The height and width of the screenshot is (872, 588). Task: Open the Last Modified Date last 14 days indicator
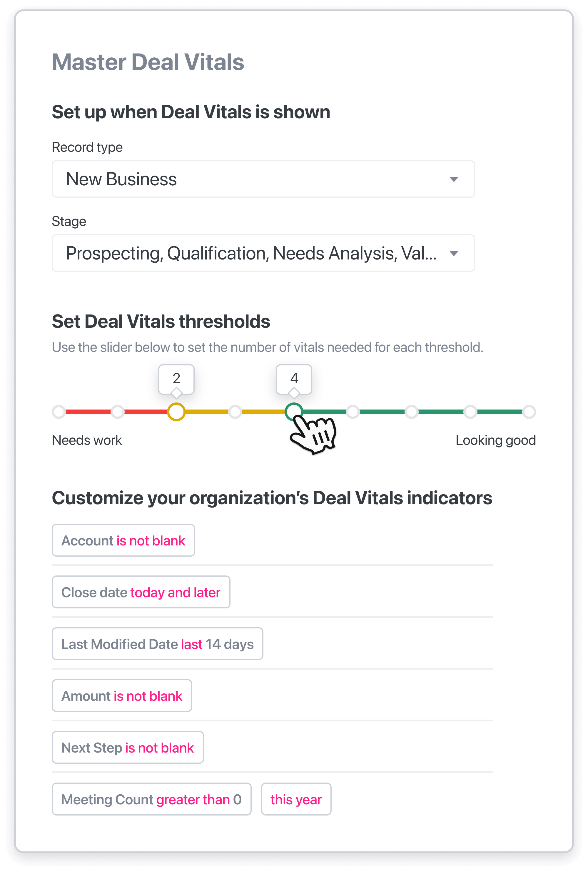coord(158,644)
